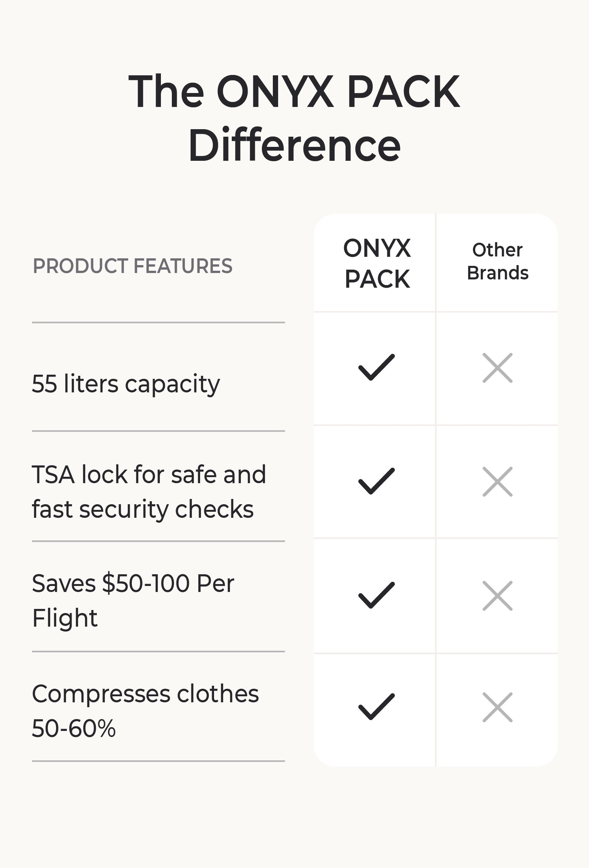Click the ONYX PACK checkmark for TSA lock
589x868 pixels.
point(376,481)
